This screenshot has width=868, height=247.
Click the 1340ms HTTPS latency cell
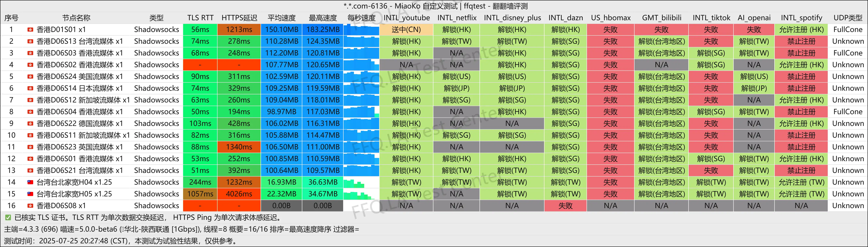point(239,147)
